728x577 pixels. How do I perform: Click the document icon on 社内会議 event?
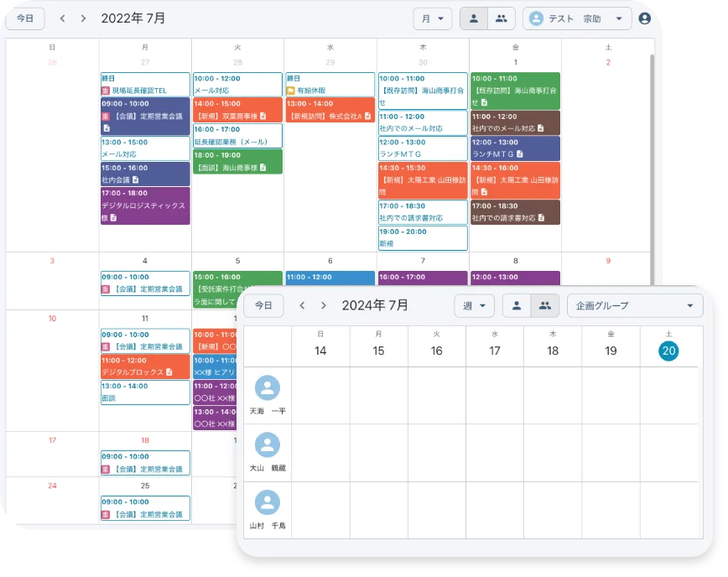tap(136, 179)
